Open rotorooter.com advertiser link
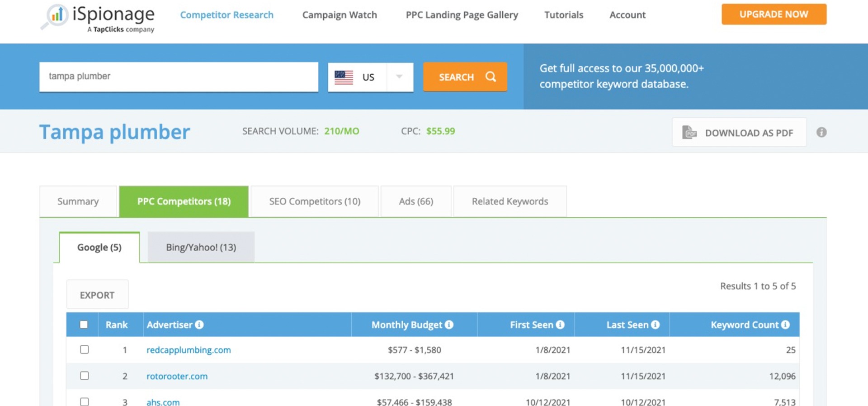This screenshot has height=406, width=868. (177, 376)
